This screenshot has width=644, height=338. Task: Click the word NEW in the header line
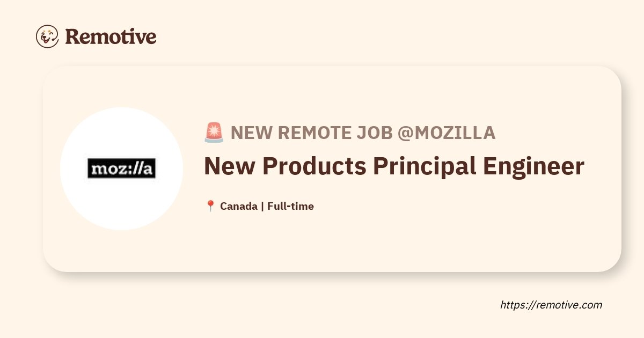point(248,133)
